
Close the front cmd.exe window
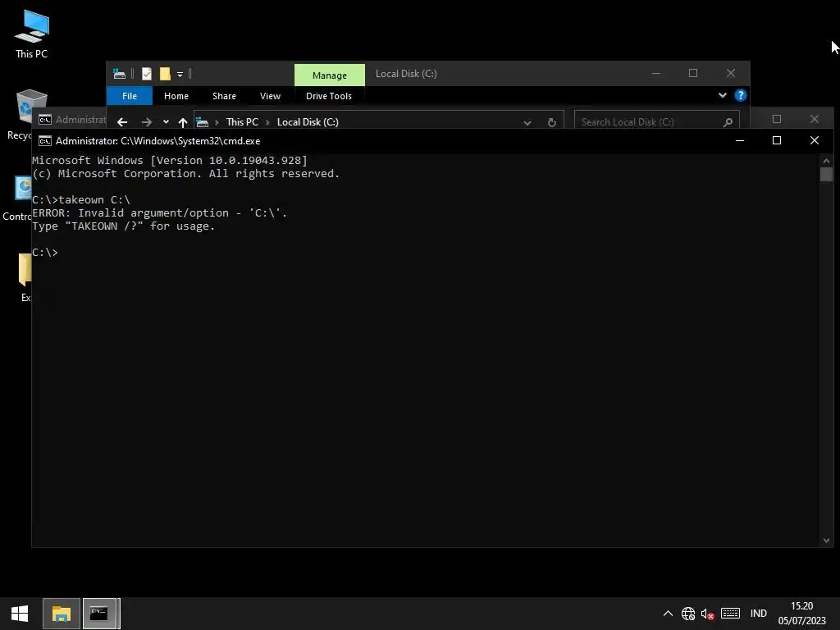[x=815, y=140]
